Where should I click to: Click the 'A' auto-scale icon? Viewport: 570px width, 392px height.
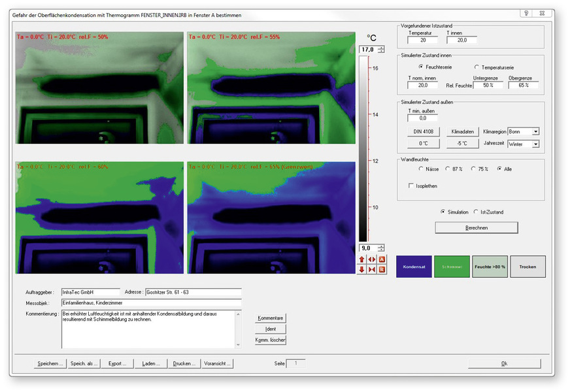tap(381, 259)
